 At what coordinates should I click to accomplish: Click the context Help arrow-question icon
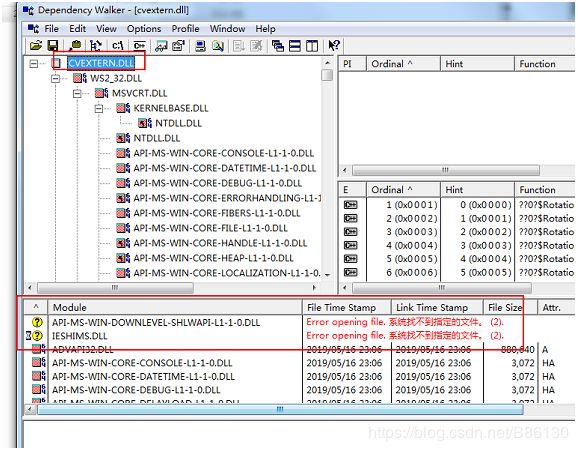tap(334, 45)
